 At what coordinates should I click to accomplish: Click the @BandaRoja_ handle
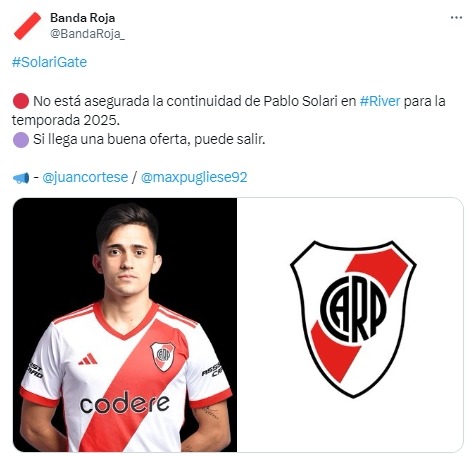click(87, 34)
